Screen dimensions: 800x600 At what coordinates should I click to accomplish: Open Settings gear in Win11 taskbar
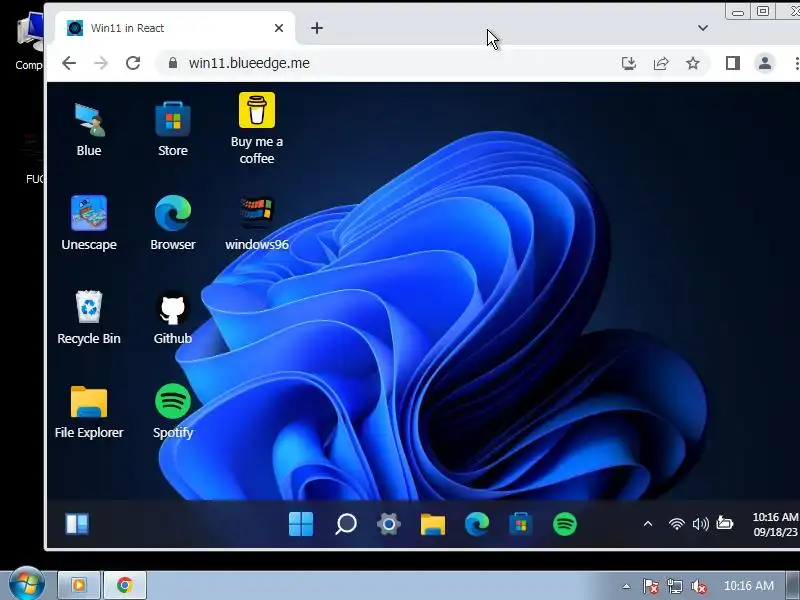pyautogui.click(x=389, y=524)
